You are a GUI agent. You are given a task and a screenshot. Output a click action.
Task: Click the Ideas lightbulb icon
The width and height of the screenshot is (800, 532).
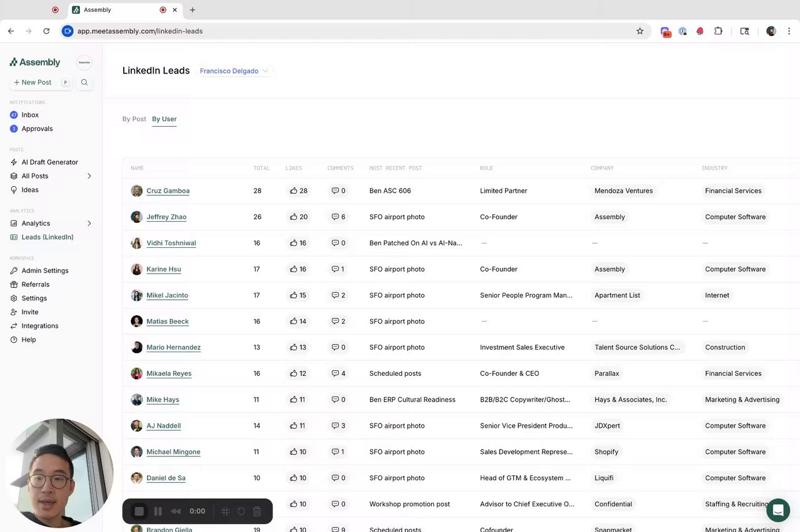[14, 190]
